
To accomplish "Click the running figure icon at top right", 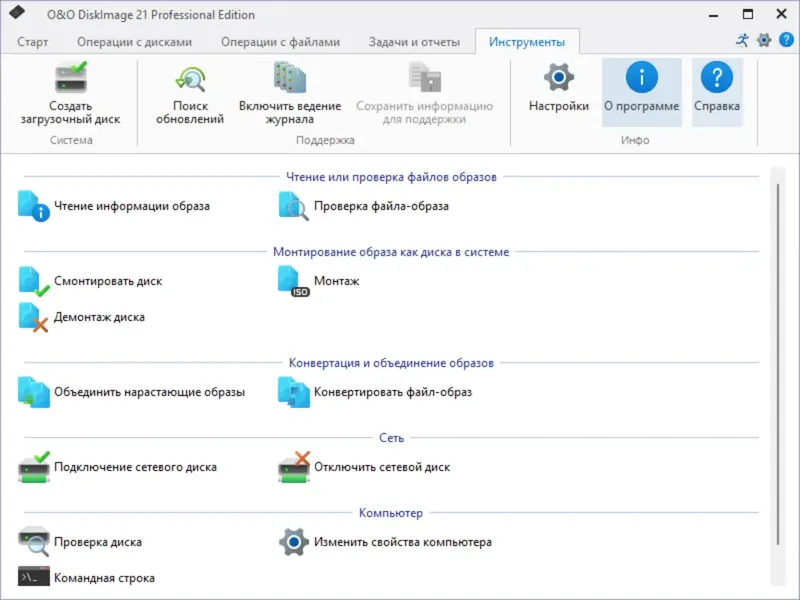I will pyautogui.click(x=742, y=41).
